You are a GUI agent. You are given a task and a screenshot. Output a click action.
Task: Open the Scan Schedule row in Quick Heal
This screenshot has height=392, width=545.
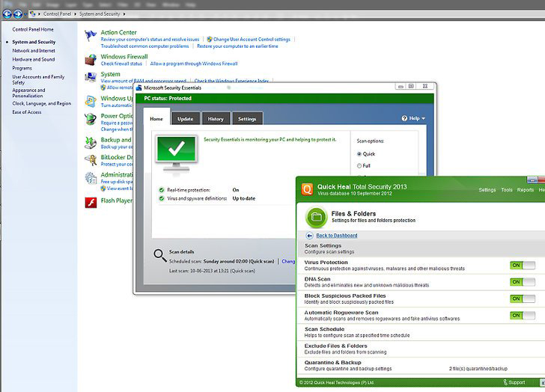(421, 332)
